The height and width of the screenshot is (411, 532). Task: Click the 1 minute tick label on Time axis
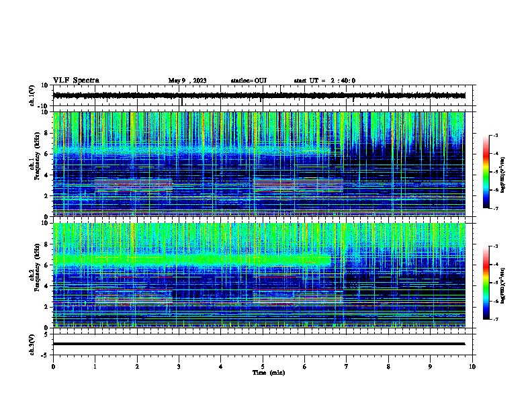point(95,367)
